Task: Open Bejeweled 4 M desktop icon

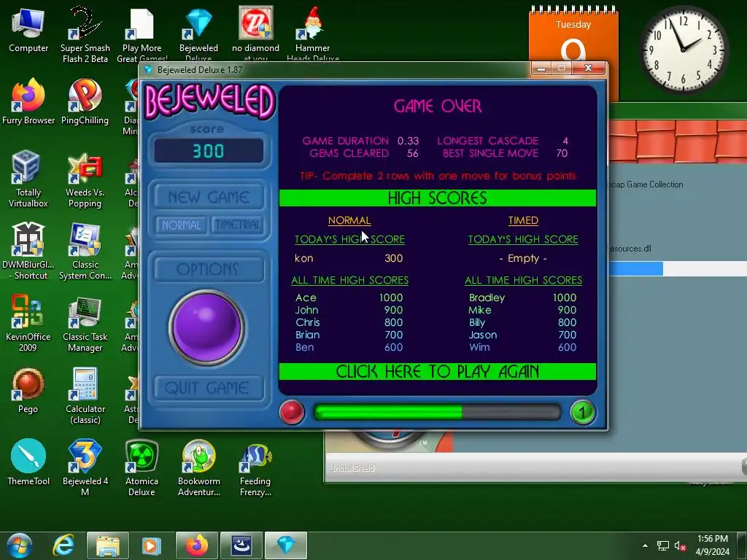Action: pyautogui.click(x=85, y=469)
